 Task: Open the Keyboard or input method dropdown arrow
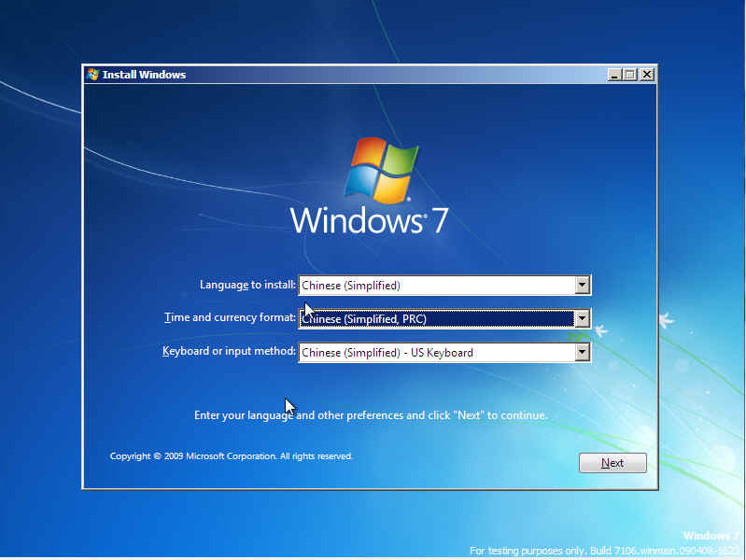(582, 353)
